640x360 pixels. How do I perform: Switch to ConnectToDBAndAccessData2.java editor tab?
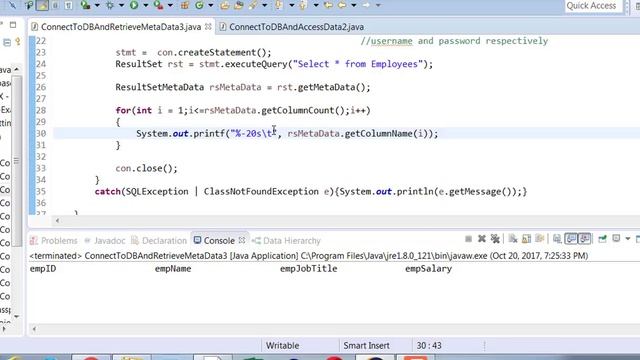(292, 27)
